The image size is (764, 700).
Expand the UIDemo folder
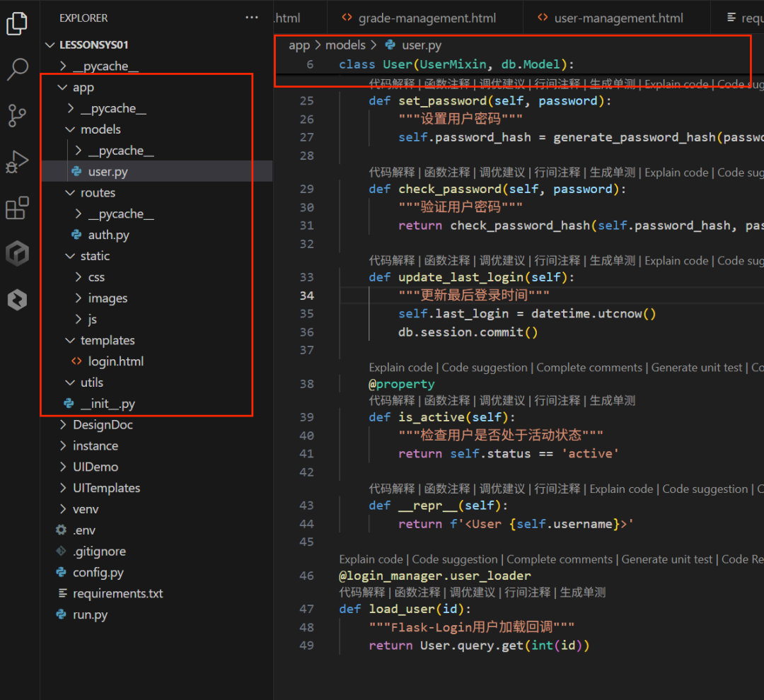pyautogui.click(x=63, y=467)
